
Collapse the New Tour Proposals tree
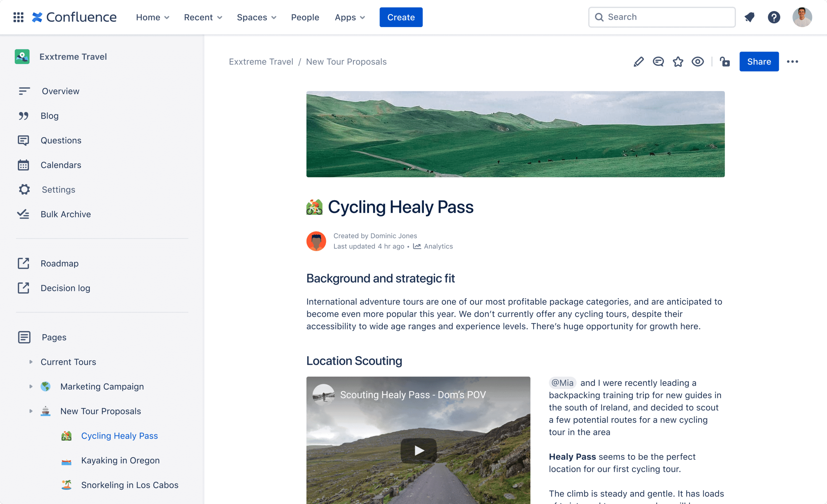[x=31, y=411]
